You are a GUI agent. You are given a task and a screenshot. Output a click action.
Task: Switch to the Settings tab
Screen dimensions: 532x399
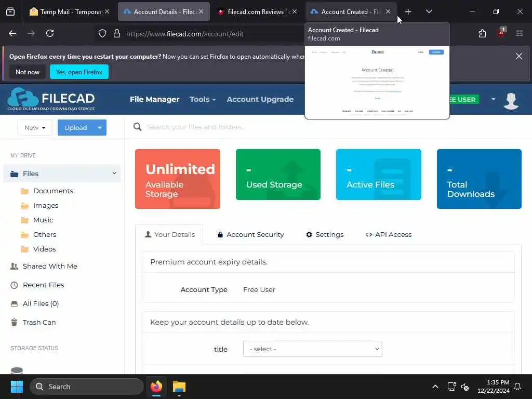pos(325,234)
